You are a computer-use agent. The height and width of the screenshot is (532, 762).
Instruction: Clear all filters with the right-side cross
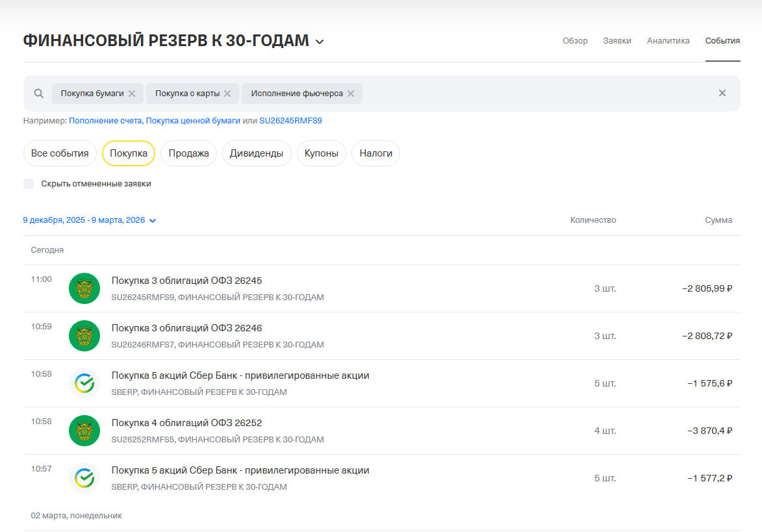(x=722, y=93)
